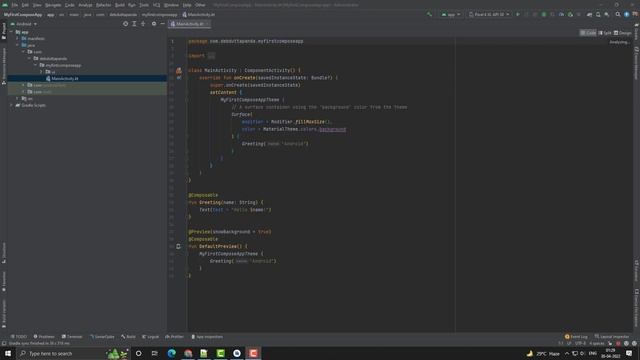The width and height of the screenshot is (640, 360).
Task: Toggle the Project tool window sidebar tab
Action: pos(4,31)
